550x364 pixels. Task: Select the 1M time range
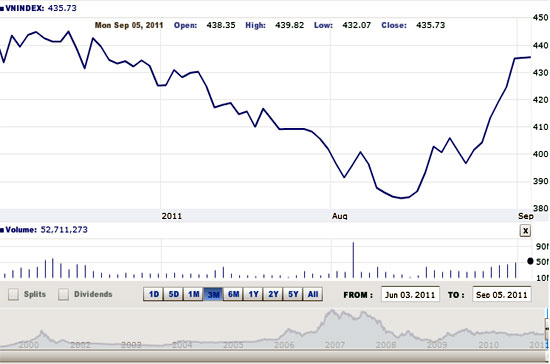[x=193, y=294]
